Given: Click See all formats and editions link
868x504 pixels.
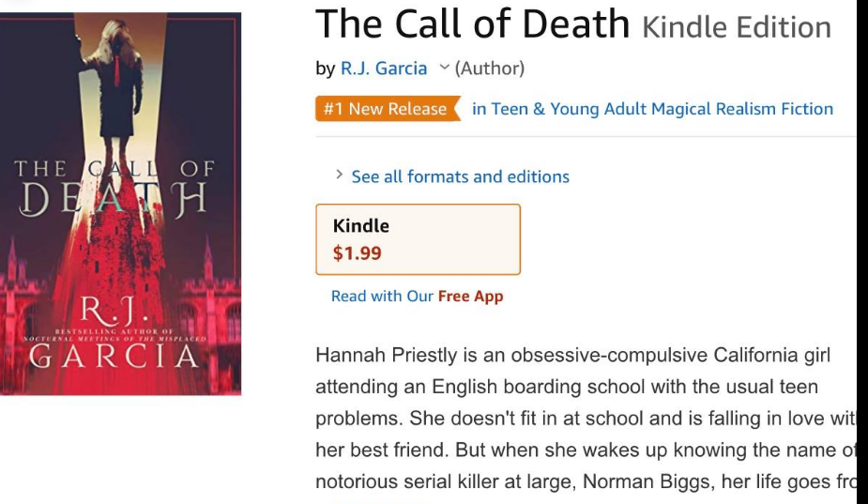Looking at the screenshot, I should [460, 176].
